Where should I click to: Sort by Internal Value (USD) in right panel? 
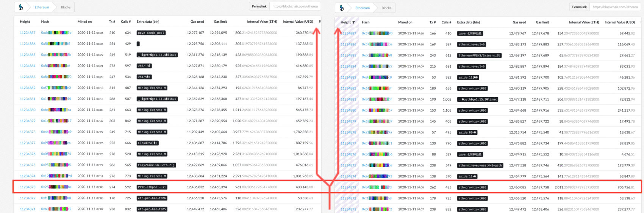coord(620,22)
